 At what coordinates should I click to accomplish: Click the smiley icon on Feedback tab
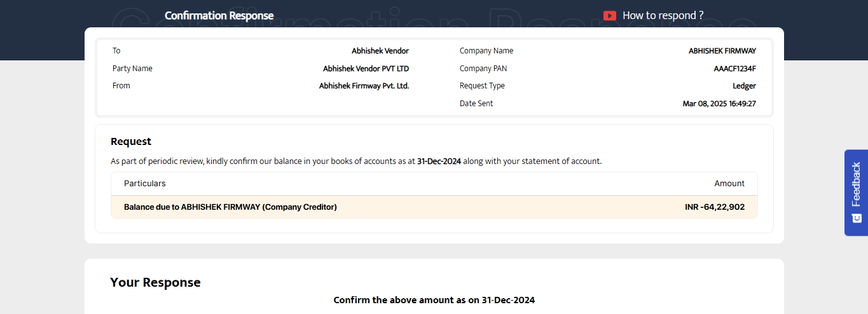click(x=857, y=218)
